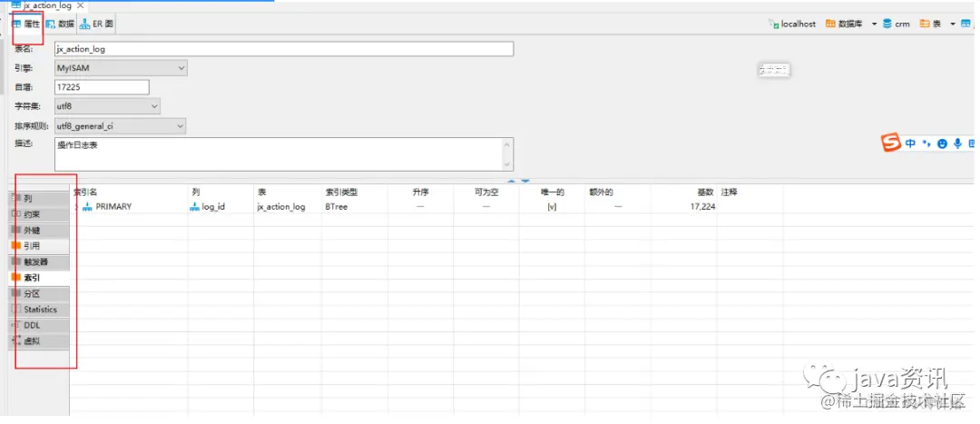Select the 外键 (Foreign Keys) side tab
The image size is (980, 424).
[x=39, y=230]
